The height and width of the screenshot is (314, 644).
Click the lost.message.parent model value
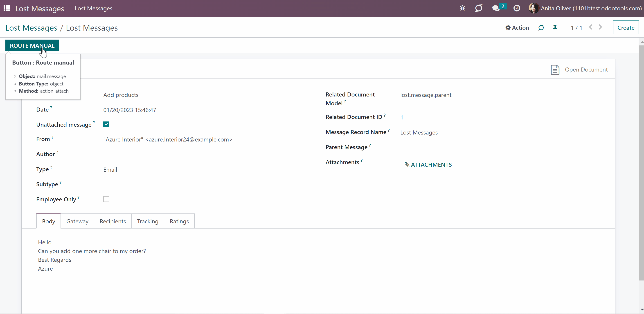point(426,95)
